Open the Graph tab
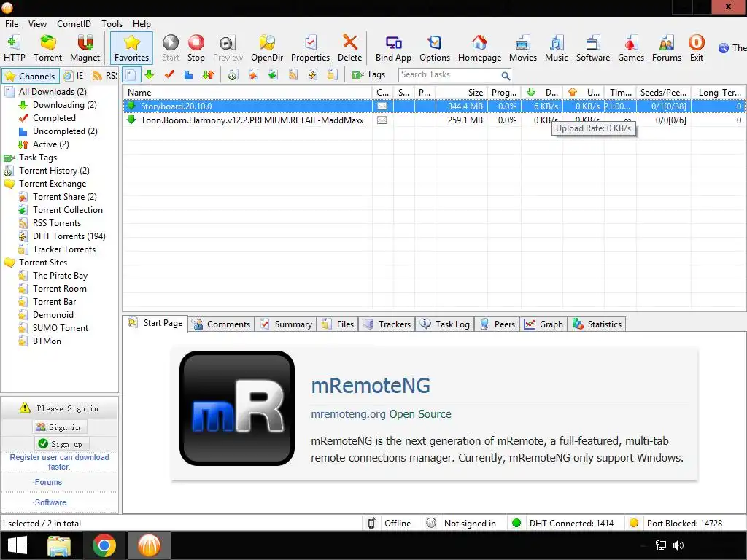Viewport: 747px width, 560px height. click(x=544, y=324)
